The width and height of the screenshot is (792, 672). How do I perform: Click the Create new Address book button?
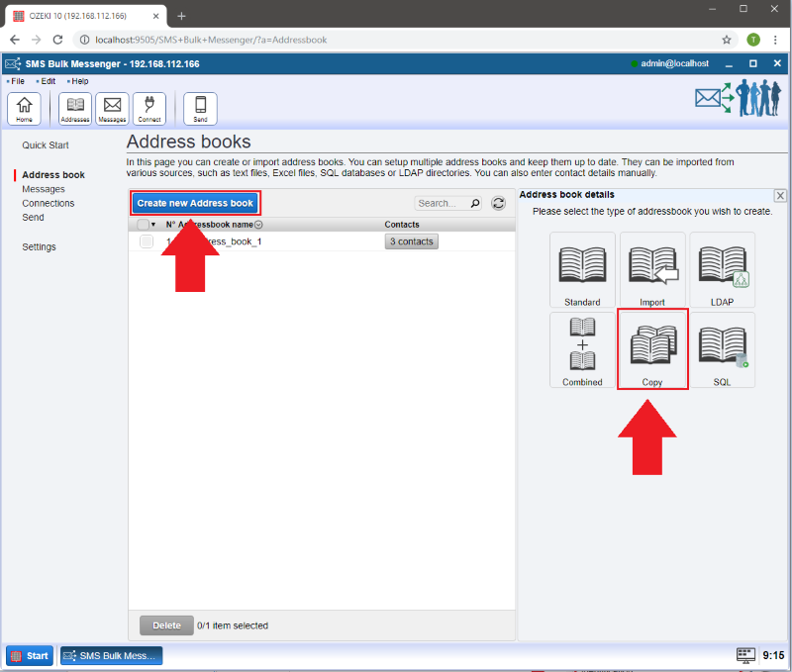click(195, 203)
